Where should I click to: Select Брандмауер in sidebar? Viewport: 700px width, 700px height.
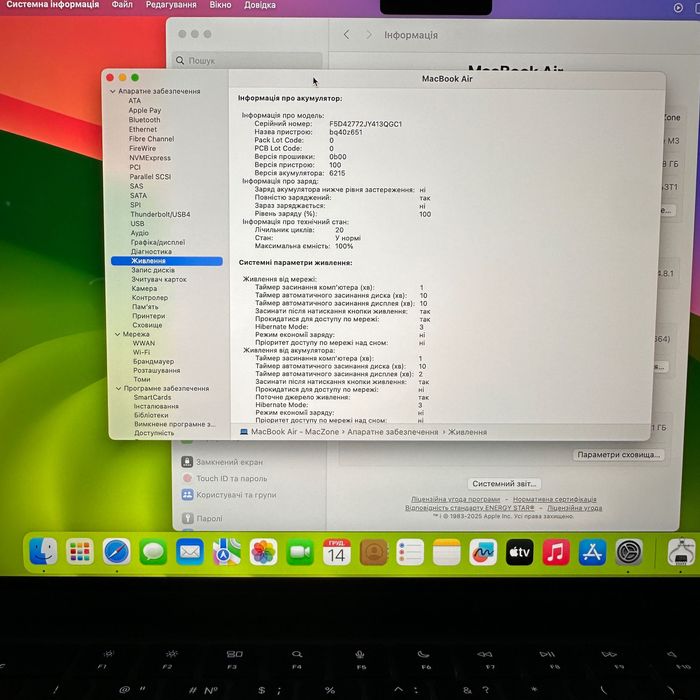(154, 361)
